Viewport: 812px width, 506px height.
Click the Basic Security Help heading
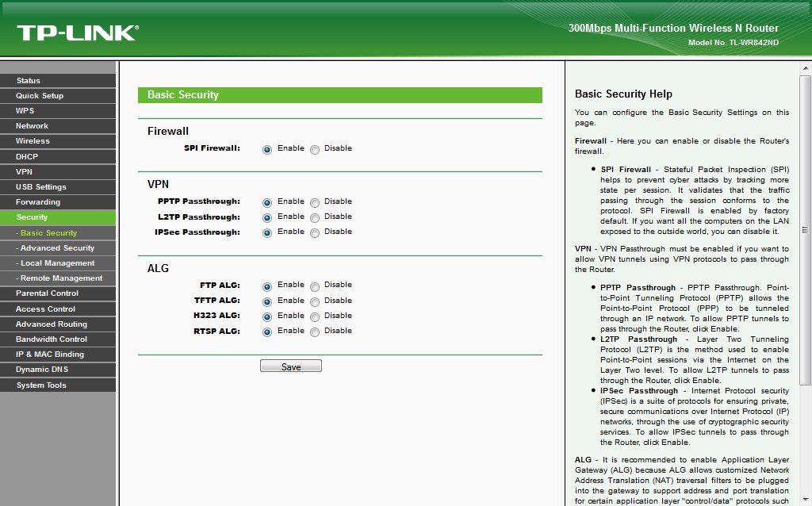pos(623,94)
